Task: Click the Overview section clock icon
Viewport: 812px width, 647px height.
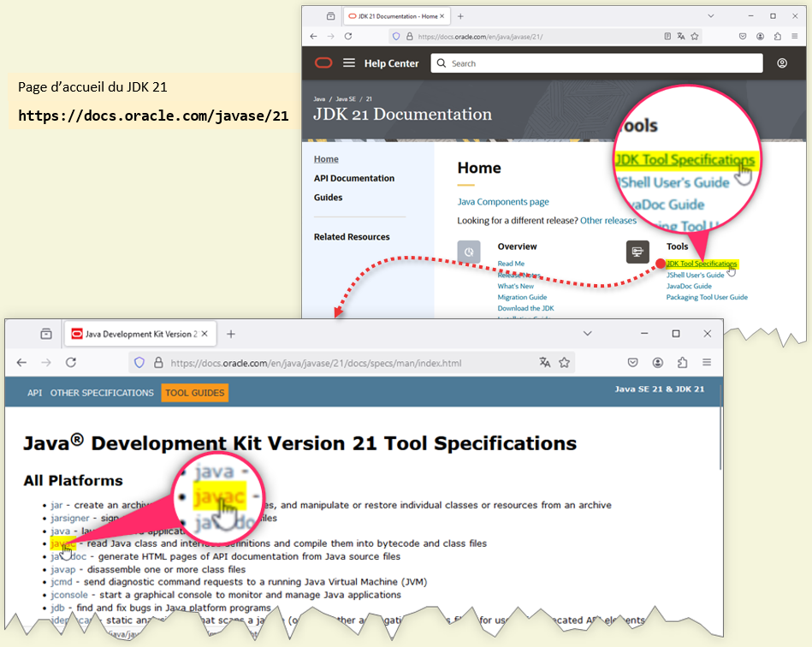Action: [x=469, y=252]
